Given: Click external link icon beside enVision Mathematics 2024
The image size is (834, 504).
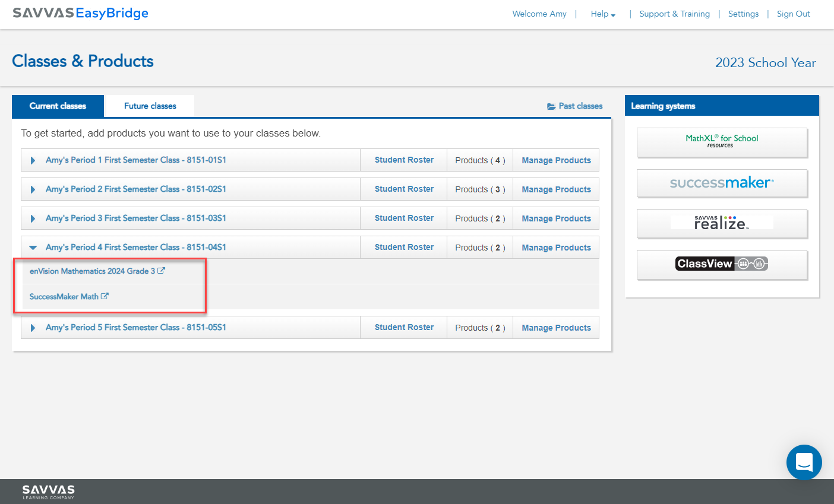Looking at the screenshot, I should tap(162, 270).
